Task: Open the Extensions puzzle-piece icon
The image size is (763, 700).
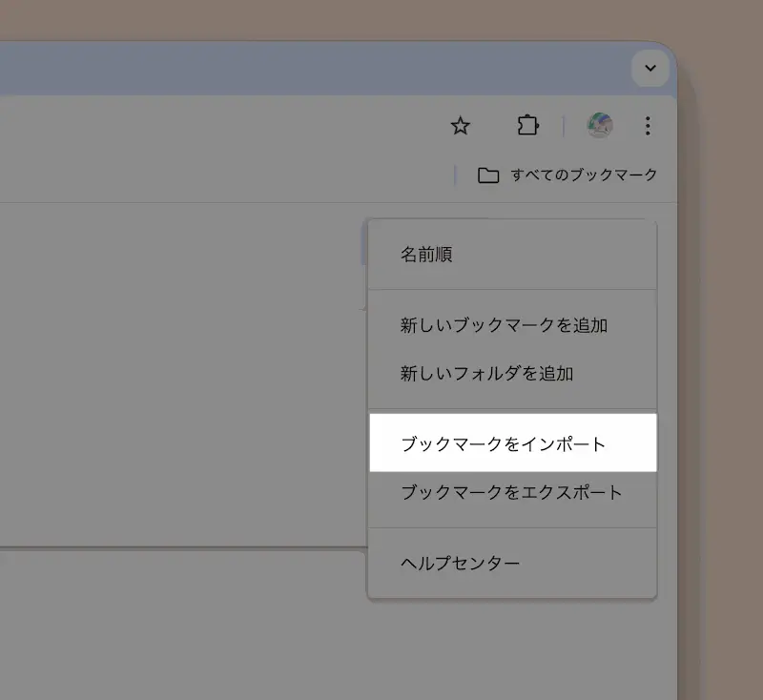Action: pos(527,125)
